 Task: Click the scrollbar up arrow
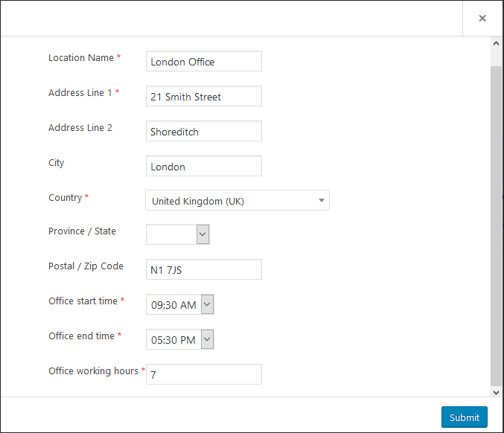(496, 43)
